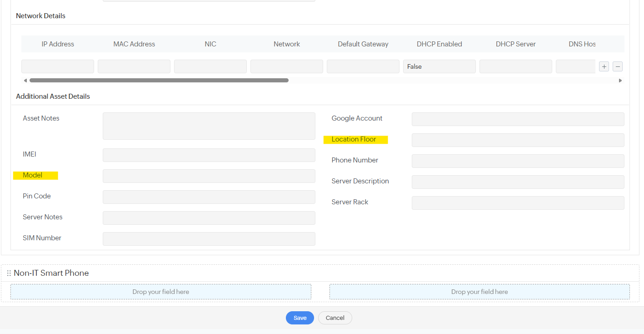Add a network details row with plus icon
The image size is (644, 334).
tap(604, 66)
